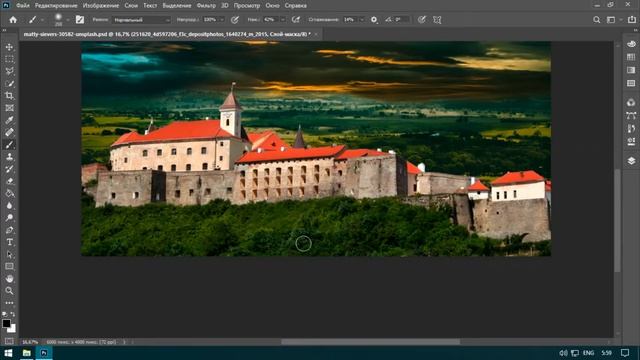The width and height of the screenshot is (640, 360).
Task: Select the Pen tool
Action: [9, 230]
